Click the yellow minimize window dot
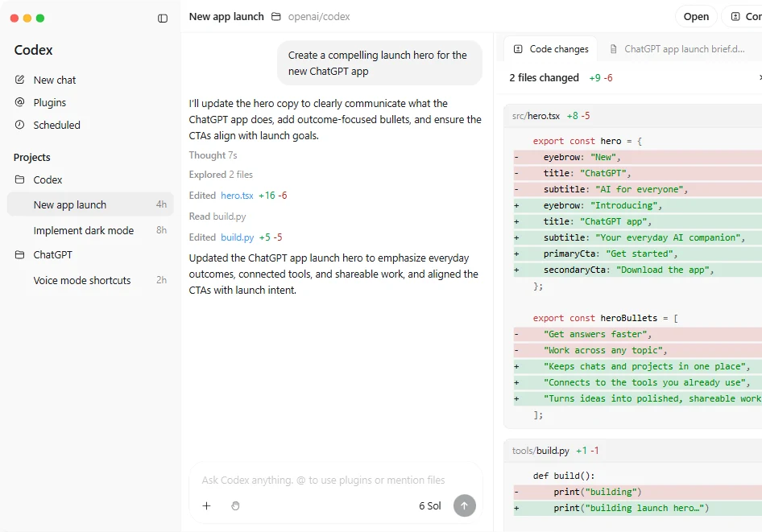This screenshot has width=762, height=532. tap(27, 18)
